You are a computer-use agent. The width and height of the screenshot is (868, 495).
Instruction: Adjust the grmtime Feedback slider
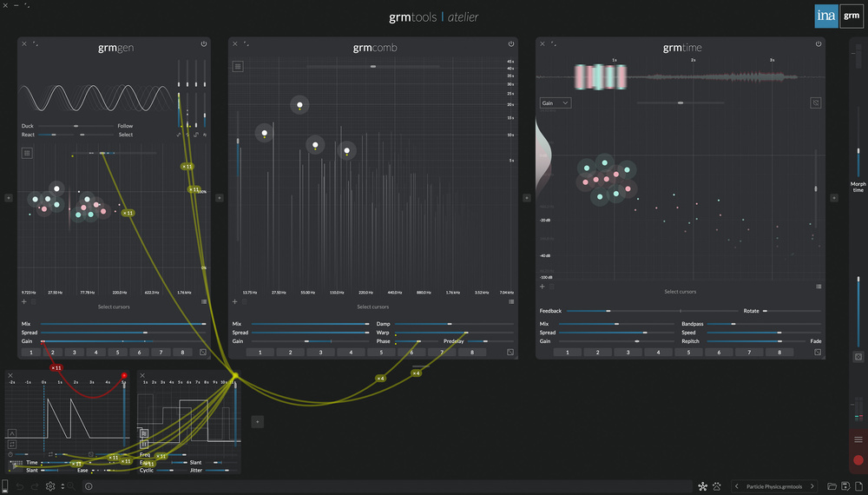[x=608, y=311]
